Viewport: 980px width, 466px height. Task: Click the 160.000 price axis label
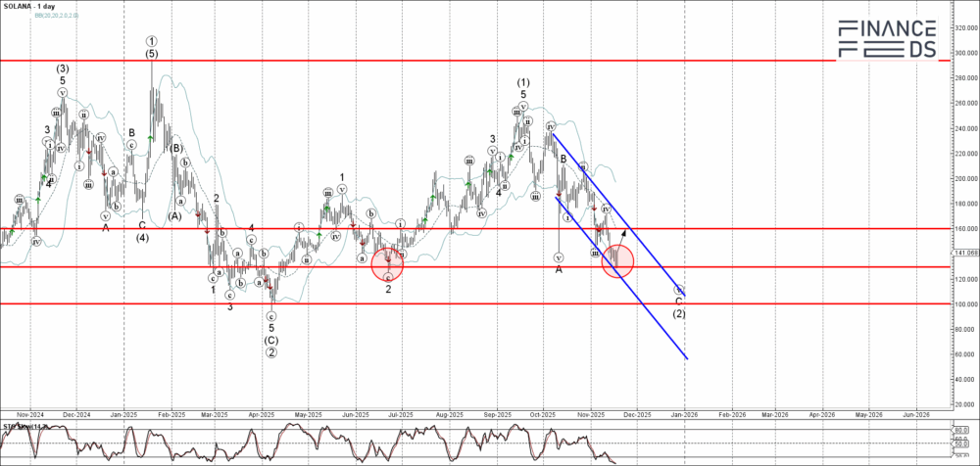[966, 229]
